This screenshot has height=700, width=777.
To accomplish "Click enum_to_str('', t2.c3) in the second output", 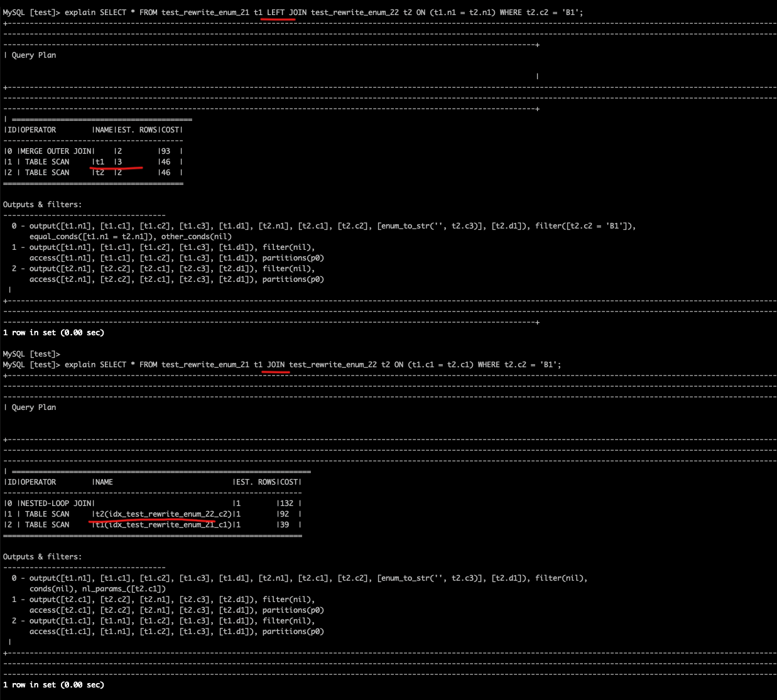I will (x=430, y=578).
